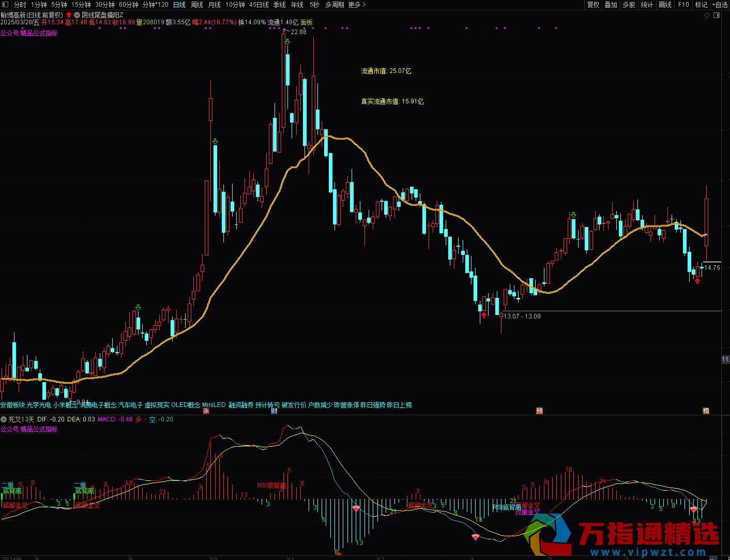Activate the 画线 drawing tools
This screenshot has height=560, width=730.
coord(665,5)
